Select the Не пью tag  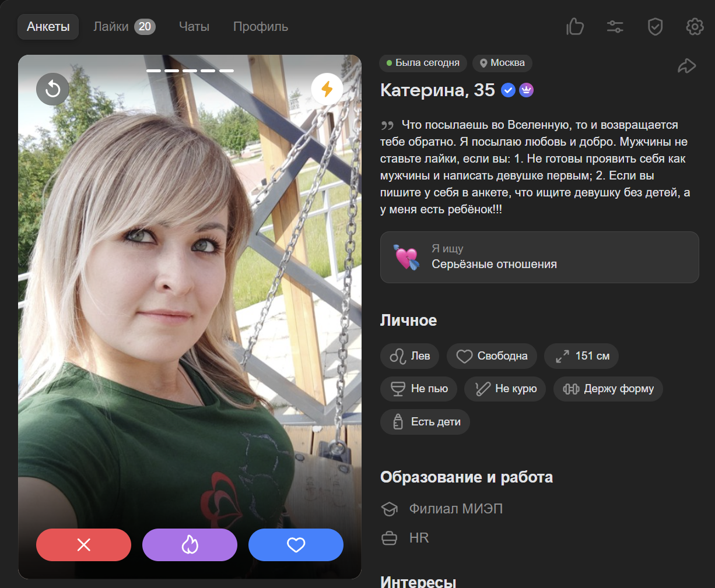click(x=419, y=389)
